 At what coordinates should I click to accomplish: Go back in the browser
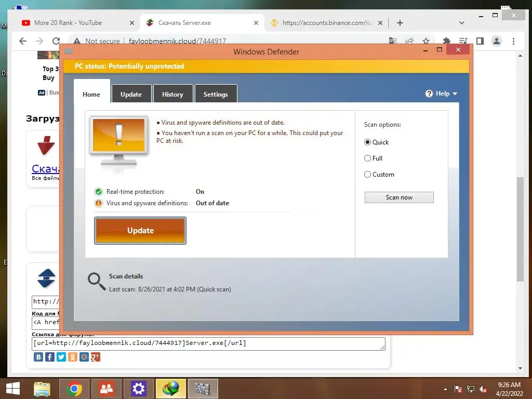tap(23, 41)
